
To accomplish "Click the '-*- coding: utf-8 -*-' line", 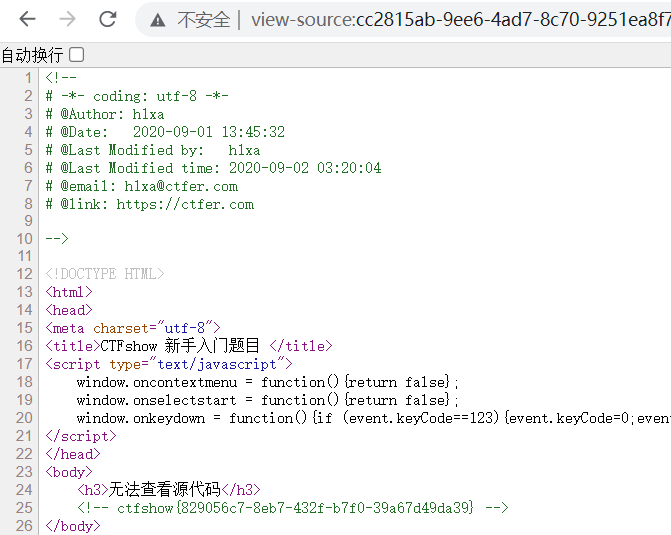I will pos(137,96).
